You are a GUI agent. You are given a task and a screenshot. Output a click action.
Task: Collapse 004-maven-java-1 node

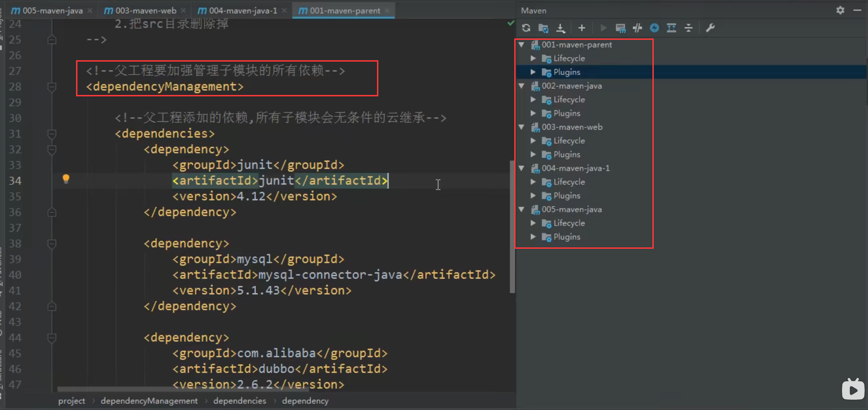click(522, 168)
